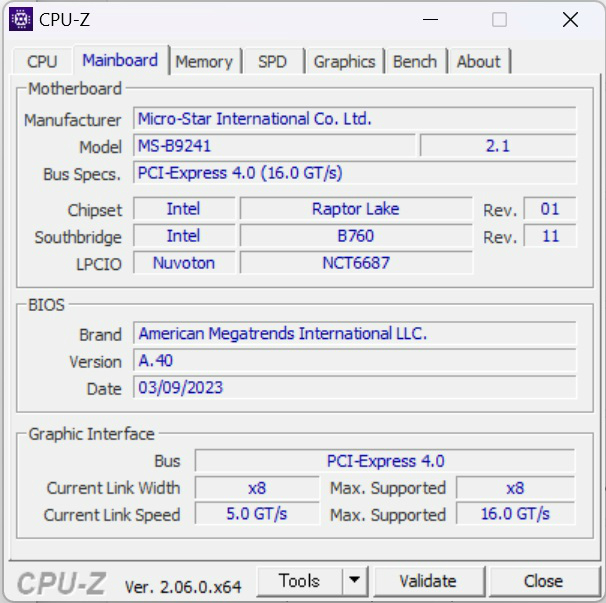The image size is (606, 603).
Task: Click the Model value MS-B9241
Action: click(274, 146)
